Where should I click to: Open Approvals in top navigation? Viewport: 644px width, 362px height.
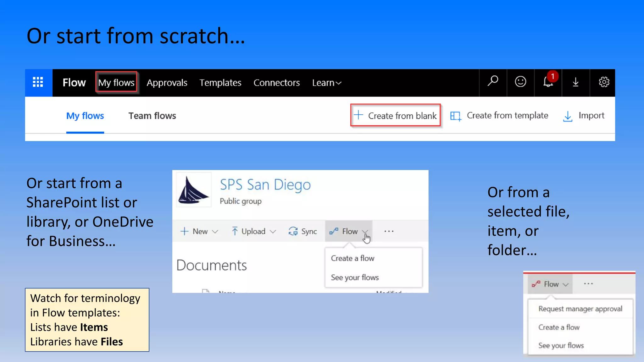167,83
